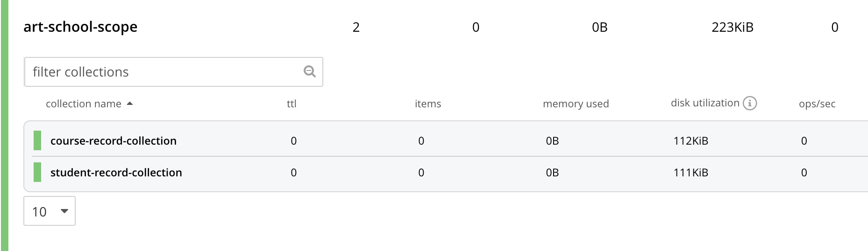This screenshot has width=868, height=251.
Task: Sort collections by ops/sec column
Action: pyautogui.click(x=817, y=104)
